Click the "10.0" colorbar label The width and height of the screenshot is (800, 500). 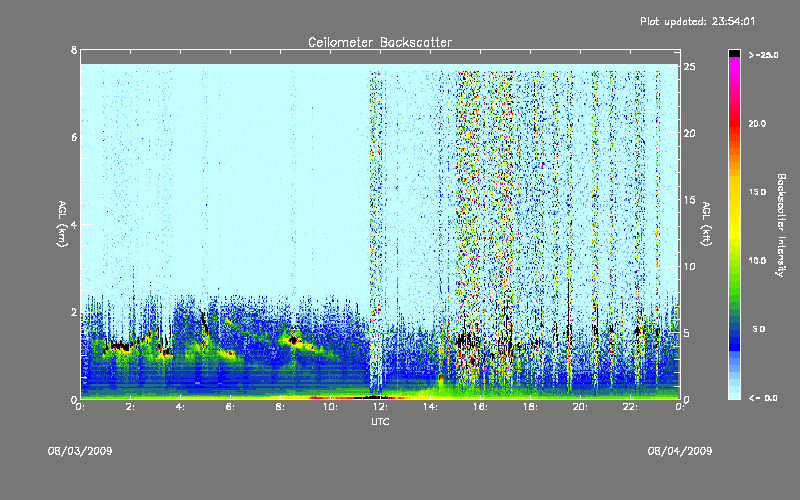757,261
